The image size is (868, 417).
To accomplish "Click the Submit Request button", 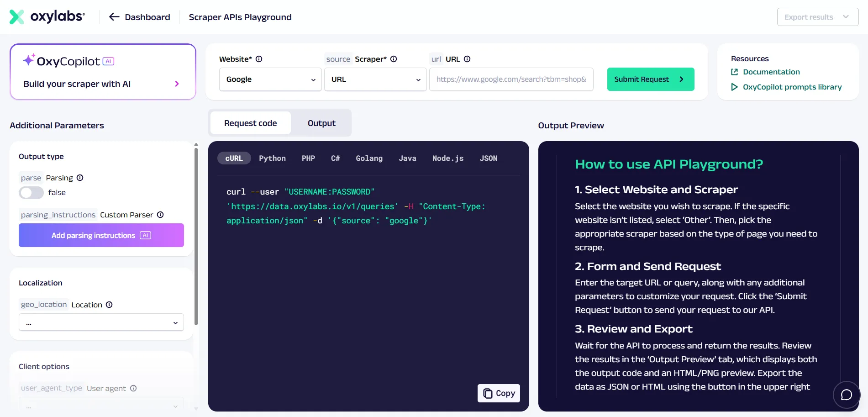I will [x=651, y=79].
